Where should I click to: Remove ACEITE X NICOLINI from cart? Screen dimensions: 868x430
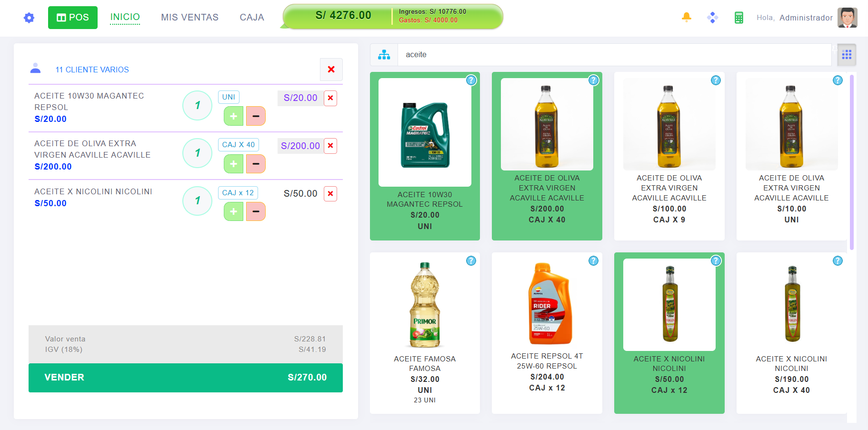click(x=330, y=194)
